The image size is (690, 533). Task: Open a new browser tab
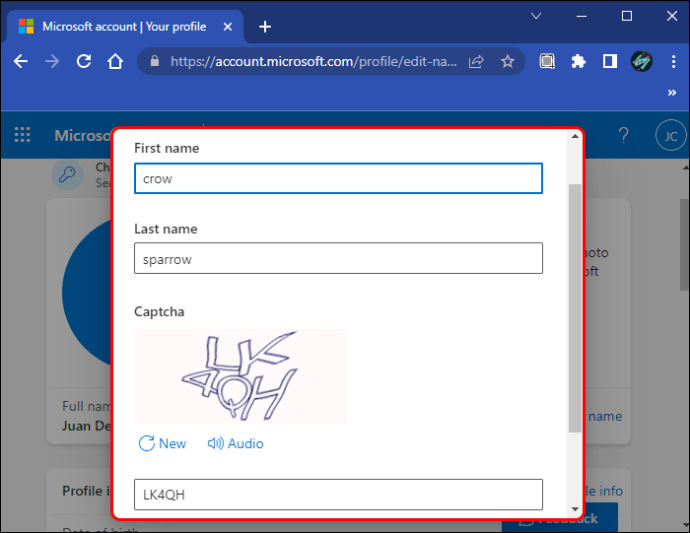(265, 27)
